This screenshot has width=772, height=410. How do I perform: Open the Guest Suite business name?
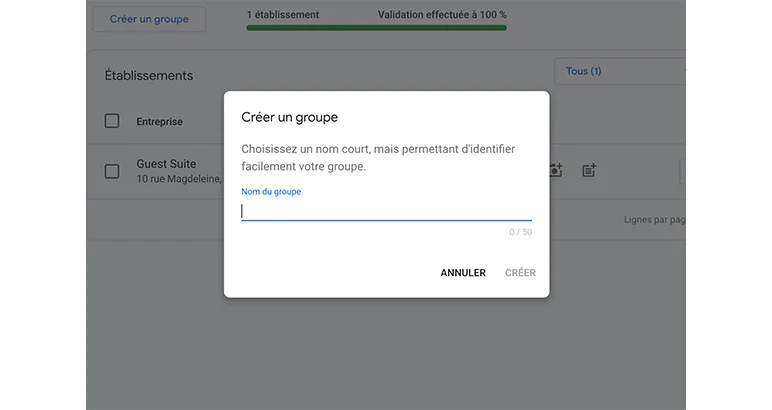(x=166, y=164)
